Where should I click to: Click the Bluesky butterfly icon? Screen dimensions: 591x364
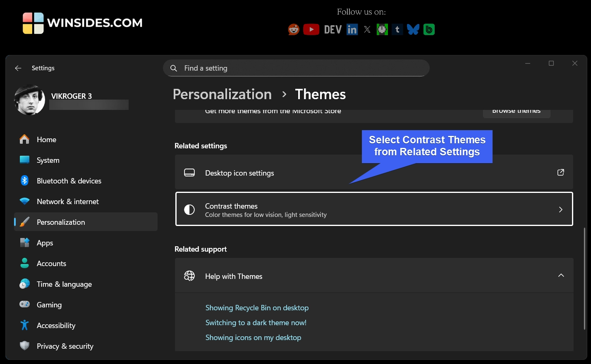(x=413, y=29)
